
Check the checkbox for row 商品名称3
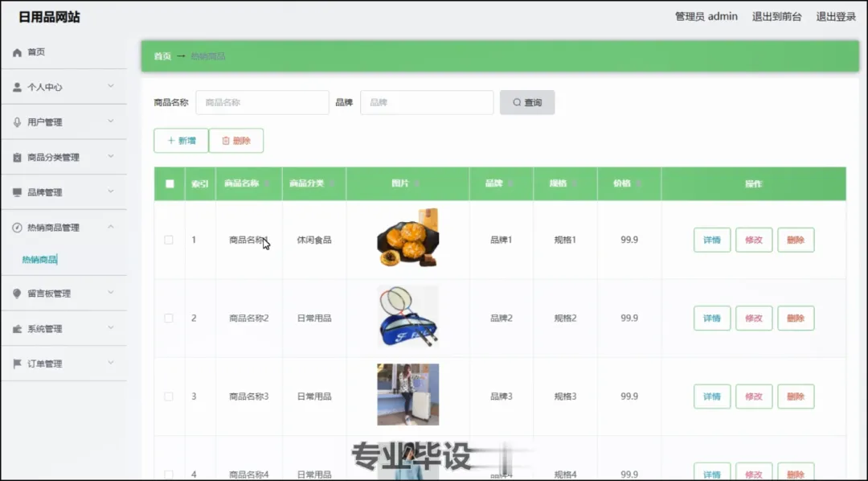click(169, 397)
